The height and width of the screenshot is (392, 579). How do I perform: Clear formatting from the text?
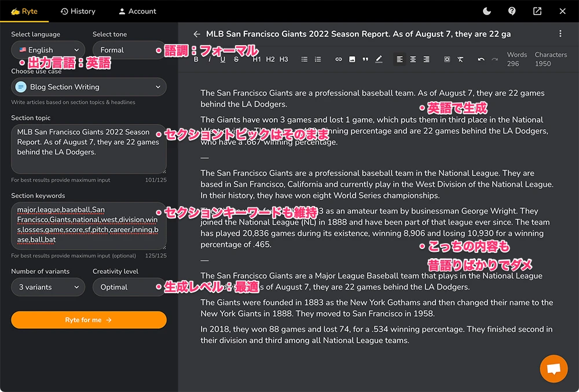[x=460, y=60]
